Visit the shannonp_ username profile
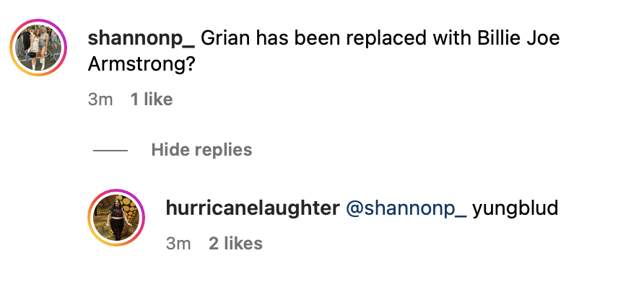This screenshot has height=284, width=644. point(142,39)
